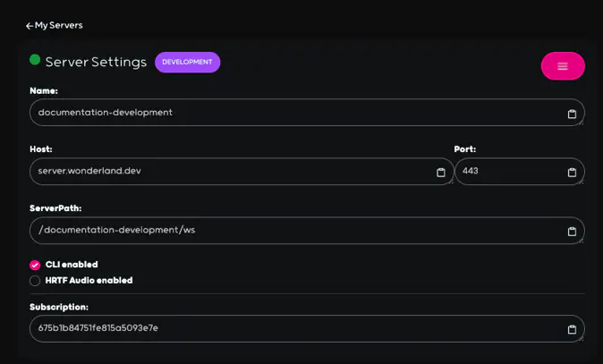Image resolution: width=603 pixels, height=364 pixels.
Task: Click the DEVELOPMENT badge
Action: pyautogui.click(x=187, y=62)
